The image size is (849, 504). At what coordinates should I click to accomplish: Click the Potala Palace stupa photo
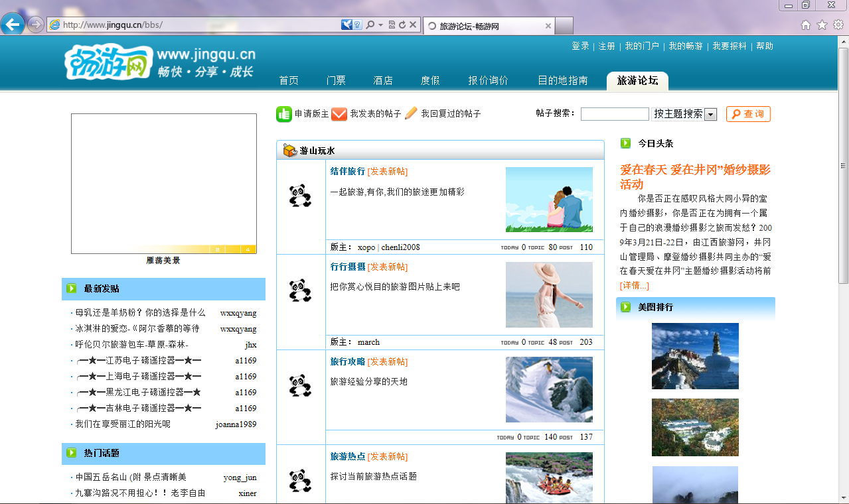[695, 356]
